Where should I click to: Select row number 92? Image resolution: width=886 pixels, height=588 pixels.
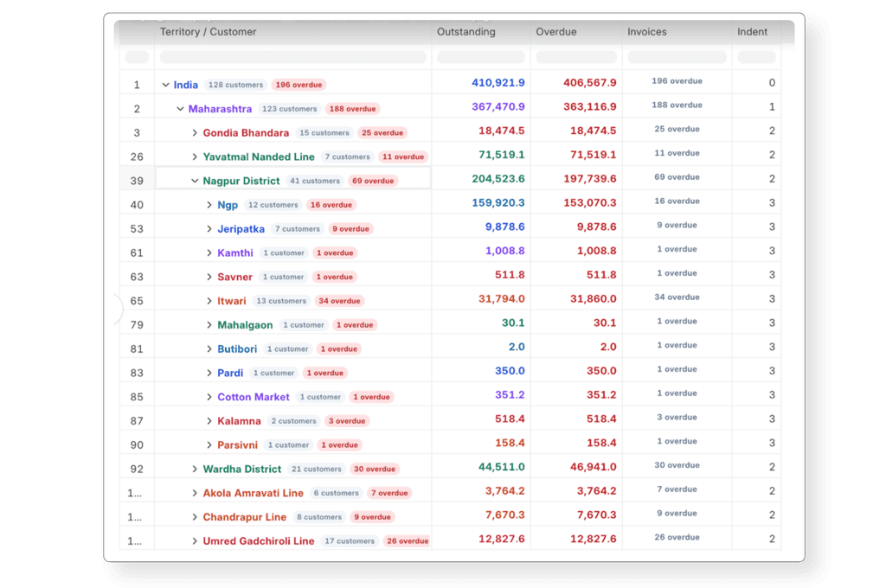point(137,469)
